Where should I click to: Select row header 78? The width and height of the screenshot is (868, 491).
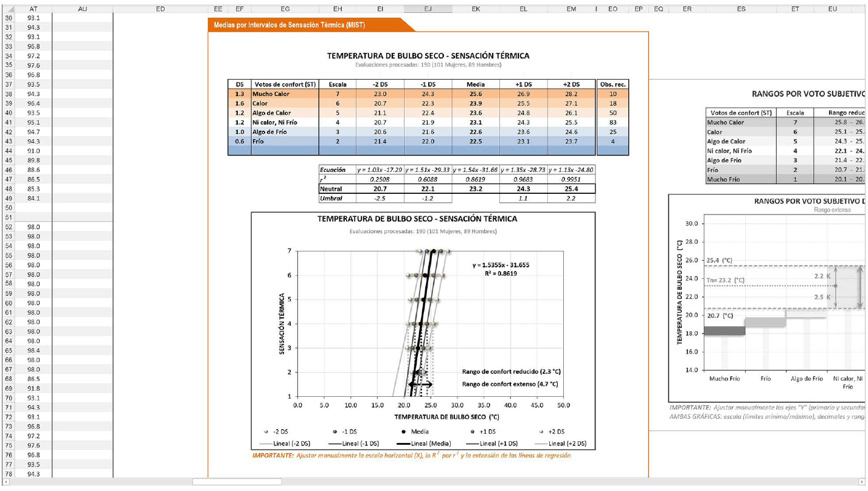tap(9, 474)
